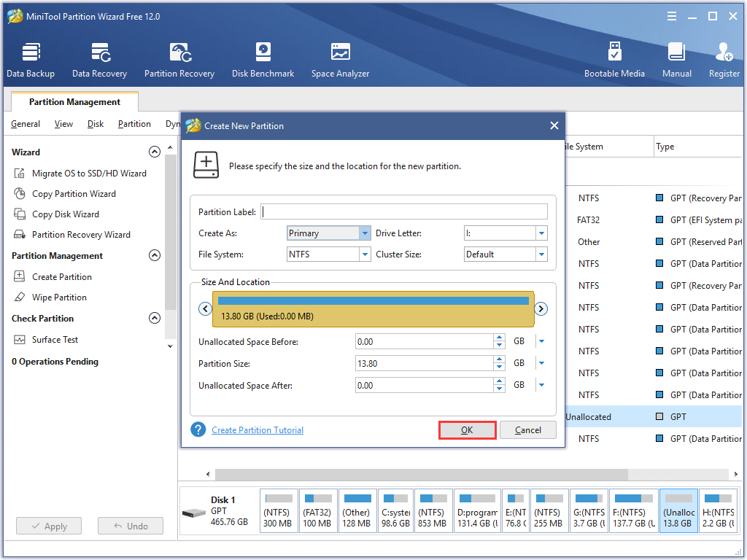Image resolution: width=747 pixels, height=560 pixels.
Task: Increase Unallocated Space Before with stepper
Action: point(499,338)
